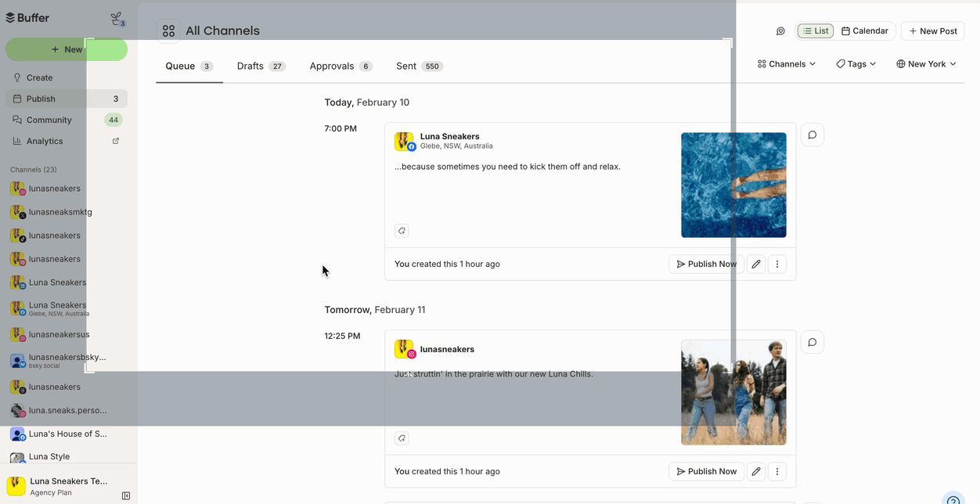Screen dimensions: 980x504
Task: Click the Luna Sneakers post avatar
Action: [404, 142]
